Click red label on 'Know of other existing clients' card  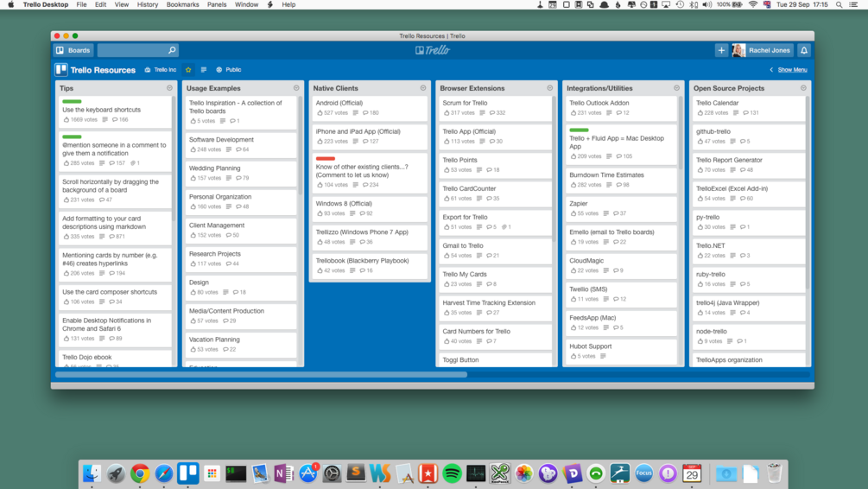pyautogui.click(x=326, y=158)
